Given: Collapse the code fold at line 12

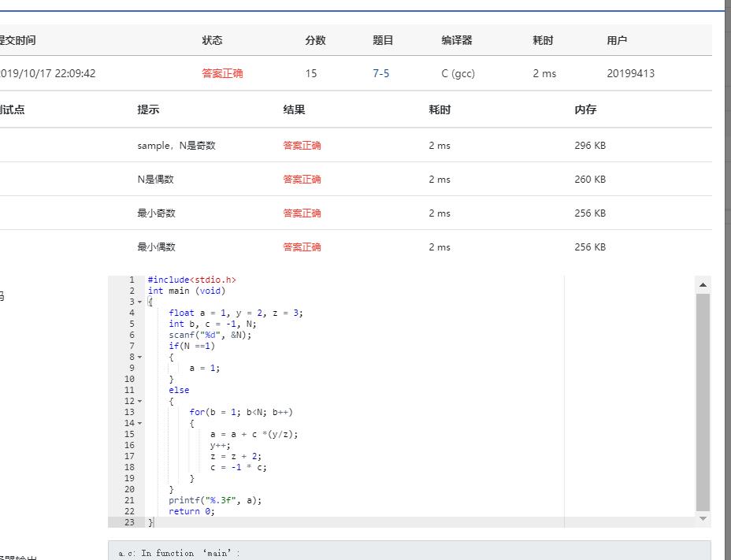Looking at the screenshot, I should pos(139,401).
